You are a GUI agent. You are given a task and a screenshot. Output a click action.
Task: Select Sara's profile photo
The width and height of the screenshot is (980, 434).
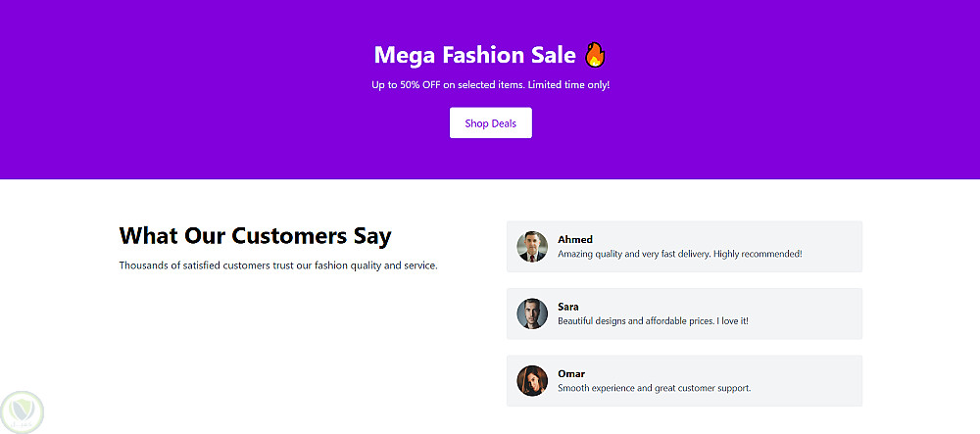(532, 313)
